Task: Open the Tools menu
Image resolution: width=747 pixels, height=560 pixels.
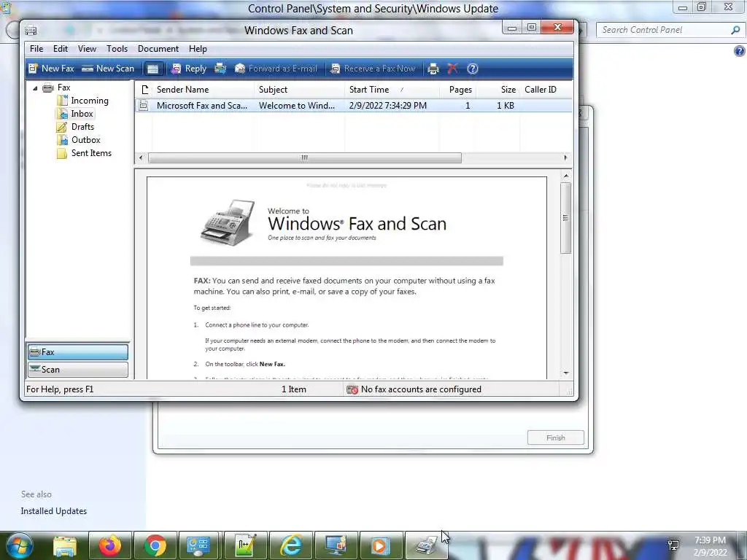Action: click(117, 49)
